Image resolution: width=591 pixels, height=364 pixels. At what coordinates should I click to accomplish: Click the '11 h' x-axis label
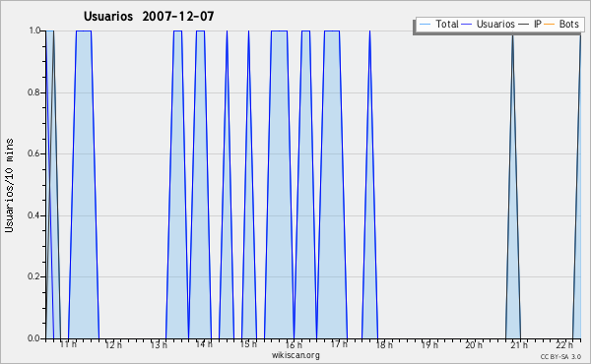click(68, 344)
